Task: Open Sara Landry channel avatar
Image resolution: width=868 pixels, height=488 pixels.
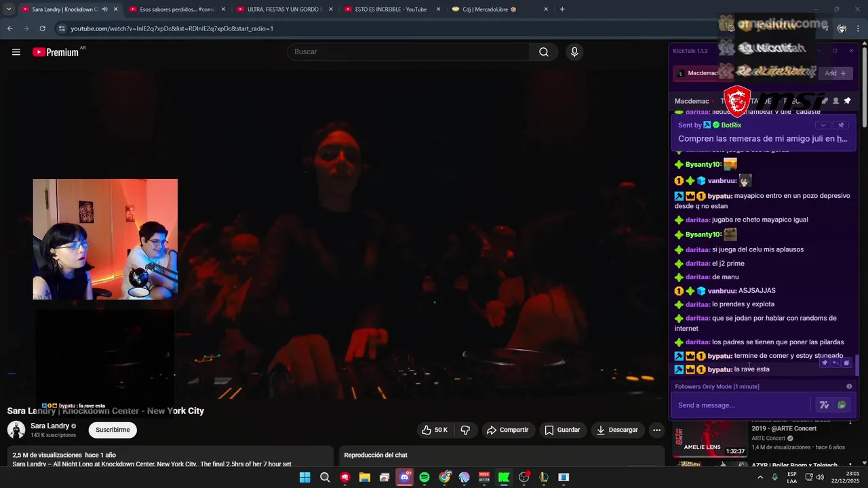Action: tap(16, 430)
